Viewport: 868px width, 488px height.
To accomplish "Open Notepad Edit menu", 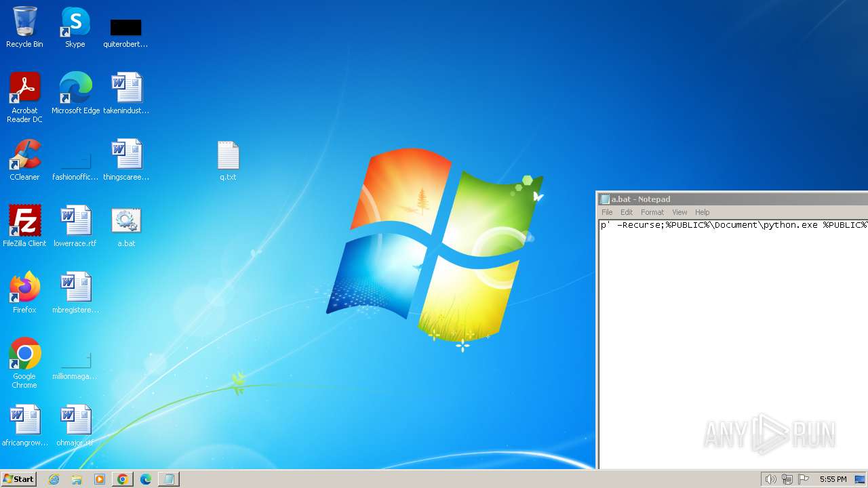I will tap(627, 212).
